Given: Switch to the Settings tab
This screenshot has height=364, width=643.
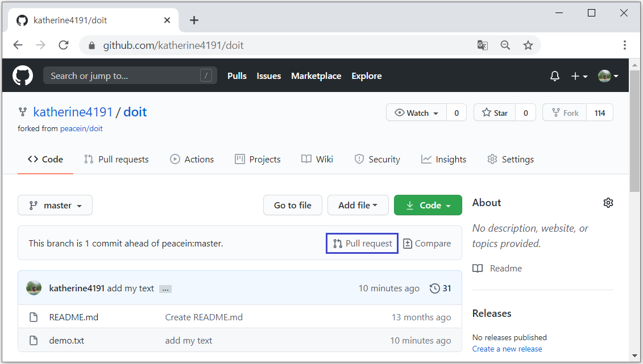Looking at the screenshot, I should [x=511, y=159].
